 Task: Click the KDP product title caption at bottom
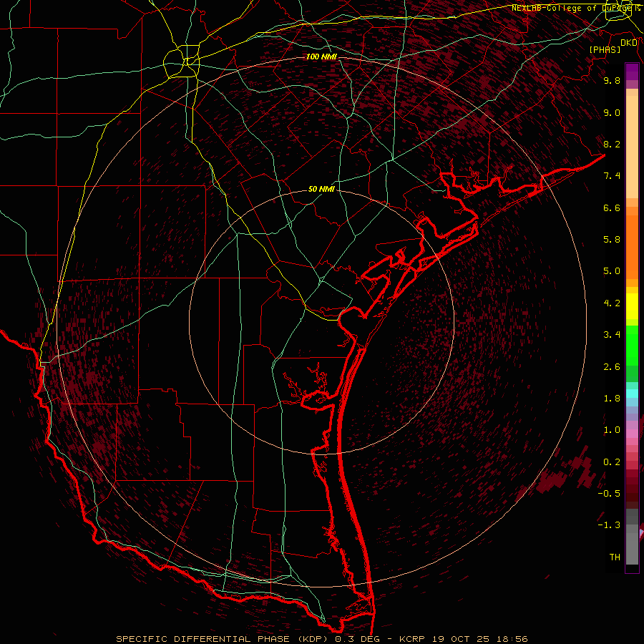click(321, 639)
